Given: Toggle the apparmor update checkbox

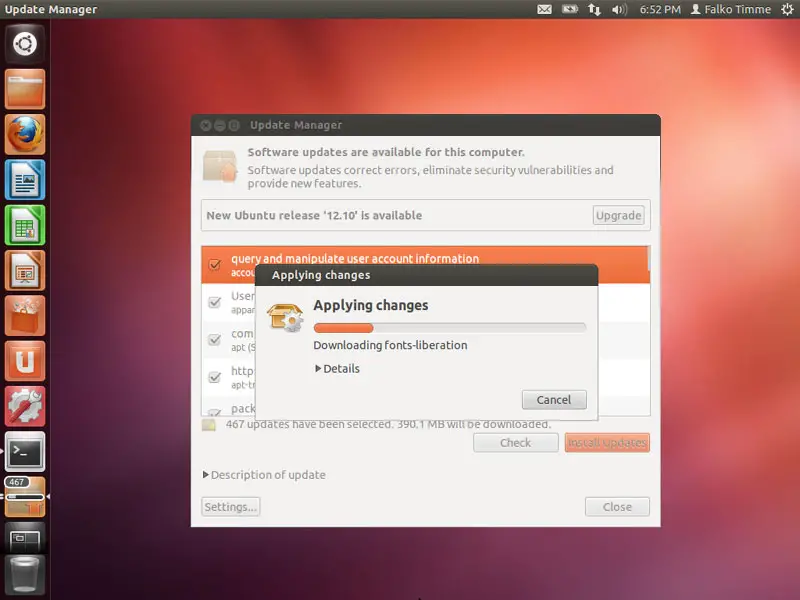Looking at the screenshot, I should pyautogui.click(x=215, y=302).
